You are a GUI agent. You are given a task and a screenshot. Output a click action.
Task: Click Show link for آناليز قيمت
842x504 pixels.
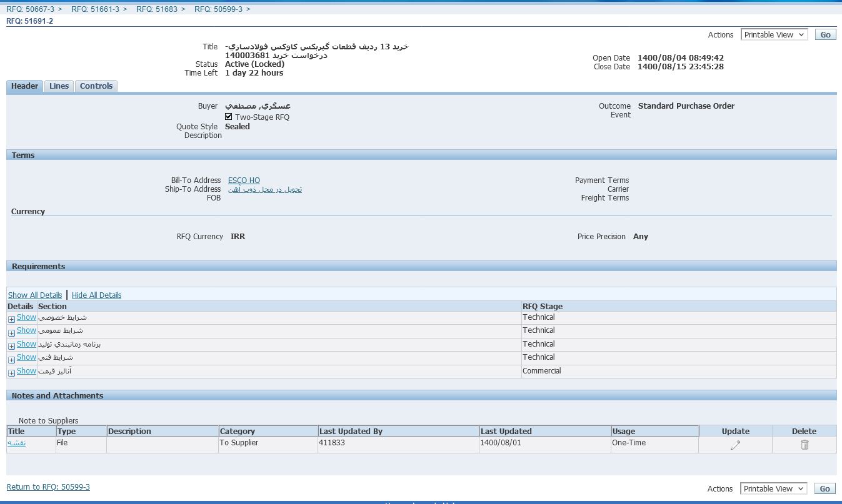(26, 371)
